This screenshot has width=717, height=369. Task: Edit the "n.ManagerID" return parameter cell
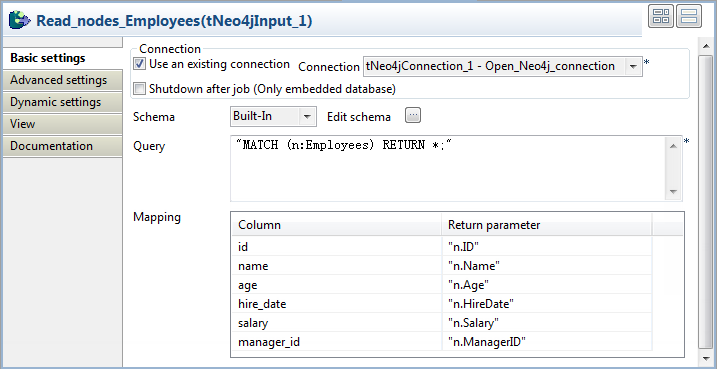(x=547, y=342)
